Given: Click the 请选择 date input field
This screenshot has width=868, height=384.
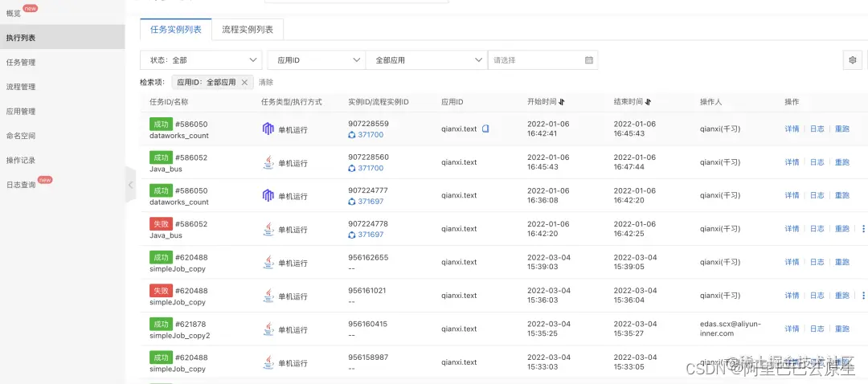Looking at the screenshot, I should (x=542, y=59).
